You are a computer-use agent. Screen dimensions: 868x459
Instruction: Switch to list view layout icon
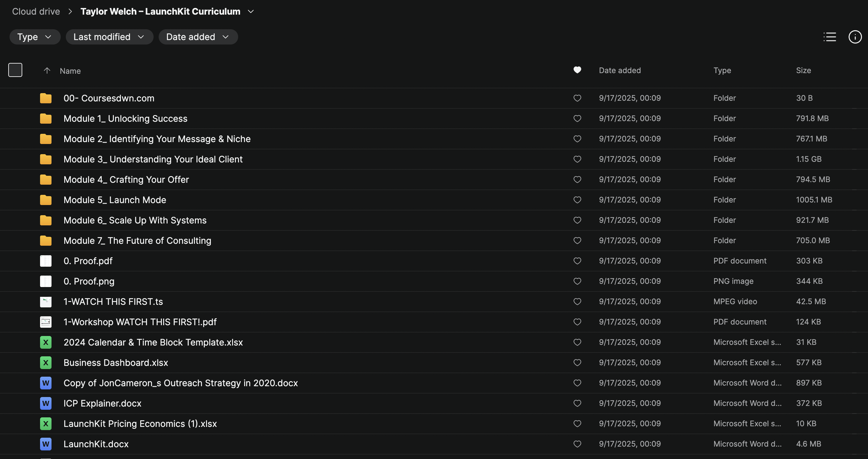[829, 37]
